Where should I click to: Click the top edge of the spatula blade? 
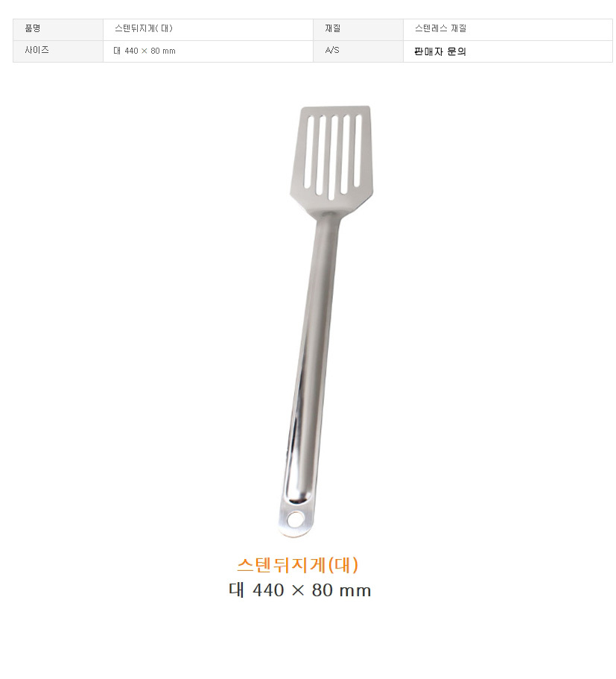pyautogui.click(x=335, y=108)
